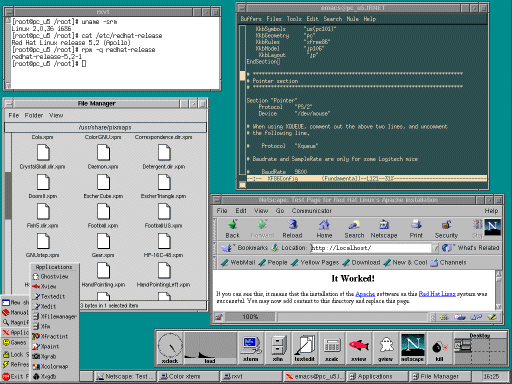Screen dimensions: 512x384
Task: Open the Games submenu in the root menu
Action: (16, 342)
